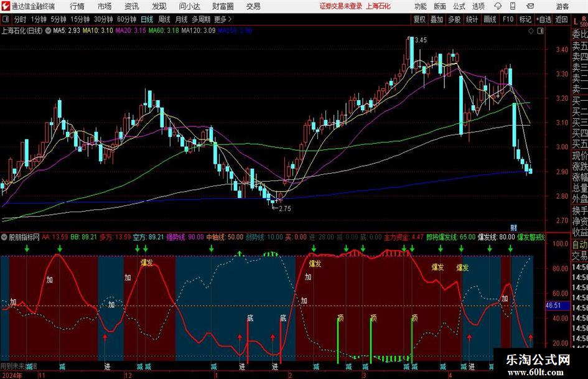Image resolution: width=588 pixels, height=379 pixels.
Task: Click the 上海石化(日线) chart title
Action: pos(22,30)
